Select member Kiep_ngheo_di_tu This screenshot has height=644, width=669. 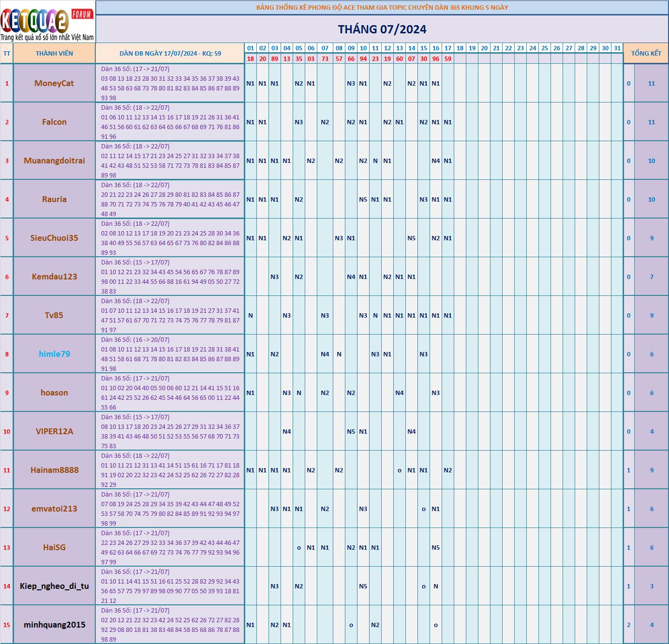54,586
